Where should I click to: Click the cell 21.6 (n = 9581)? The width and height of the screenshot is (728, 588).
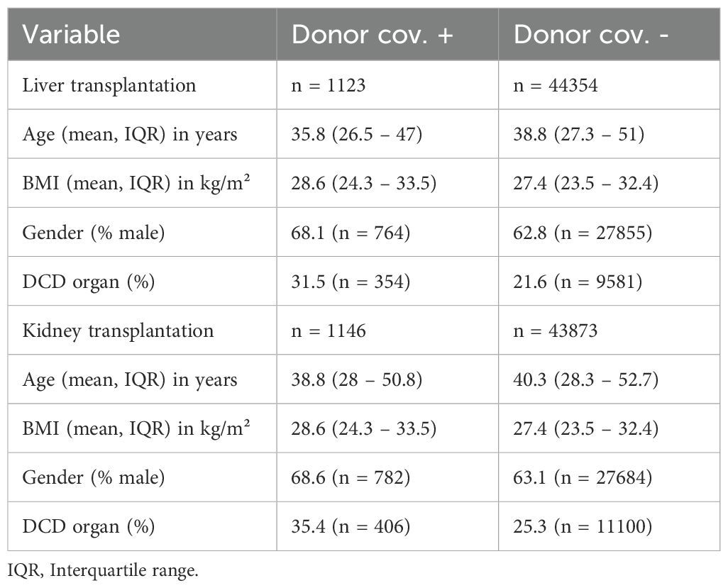pyautogui.click(x=578, y=282)
